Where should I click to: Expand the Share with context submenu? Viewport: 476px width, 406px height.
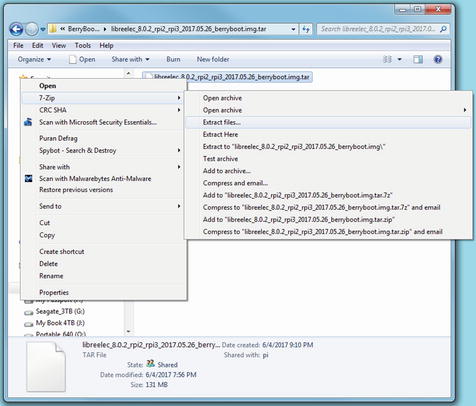pos(104,167)
